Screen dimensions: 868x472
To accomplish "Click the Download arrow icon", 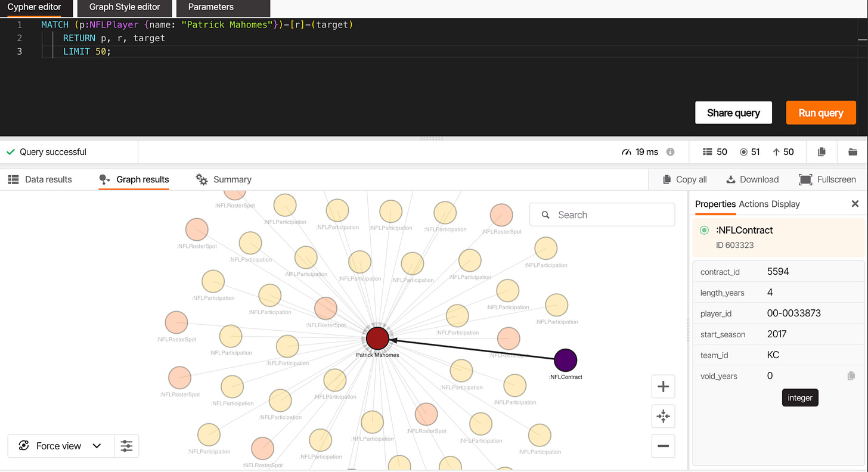I will coord(730,179).
